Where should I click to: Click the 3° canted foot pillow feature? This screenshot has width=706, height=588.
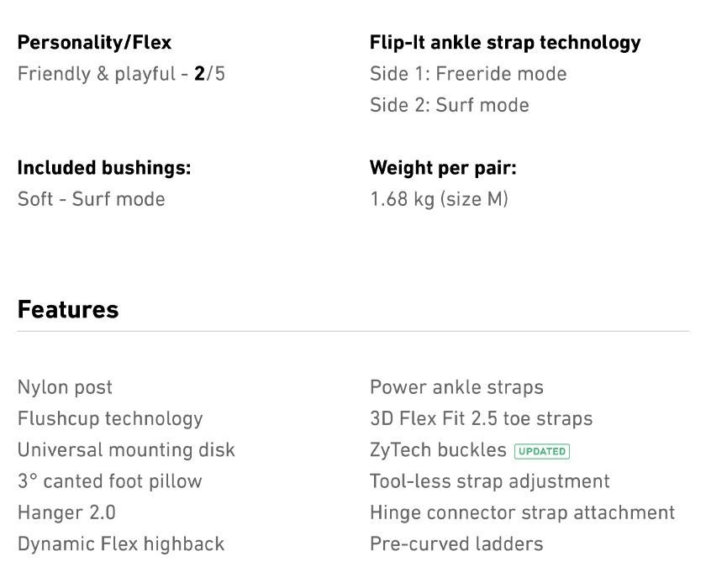pos(109,481)
